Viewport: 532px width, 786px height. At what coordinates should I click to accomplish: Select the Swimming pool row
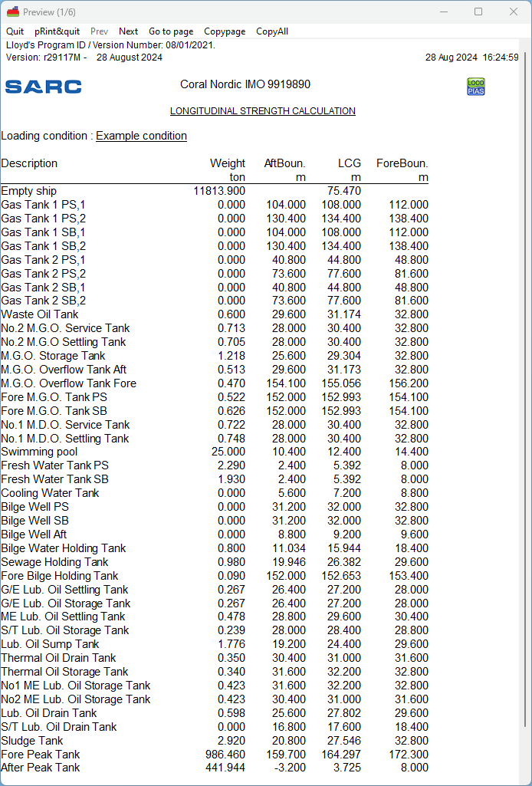[39, 452]
